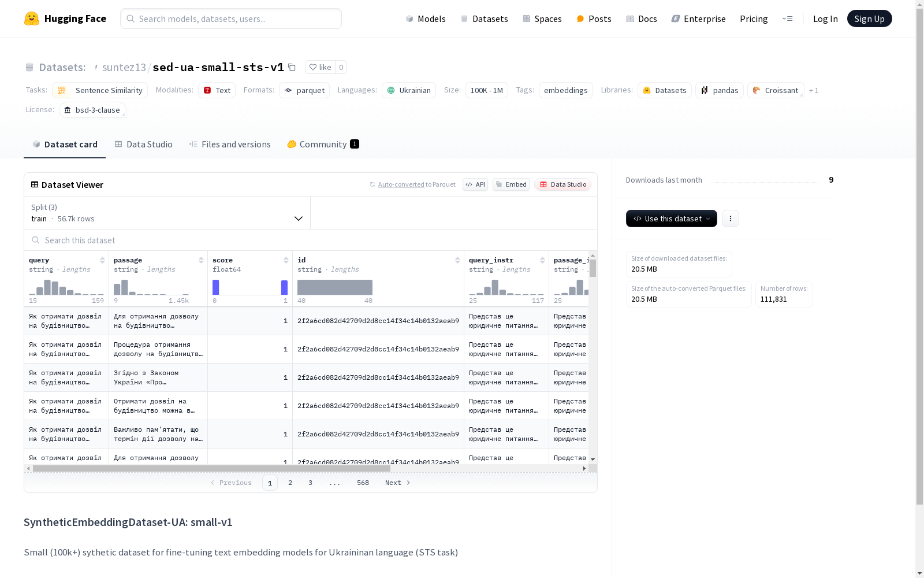Screen dimensions: 924x578
Task: Click the horizontal scrollbar of the table
Action: pyautogui.click(x=211, y=468)
